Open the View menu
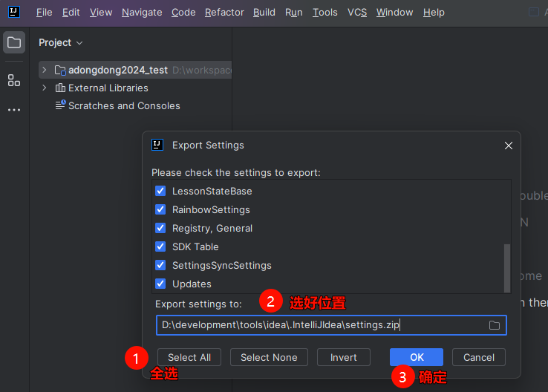Viewport: 548px width, 392px height. click(x=101, y=12)
